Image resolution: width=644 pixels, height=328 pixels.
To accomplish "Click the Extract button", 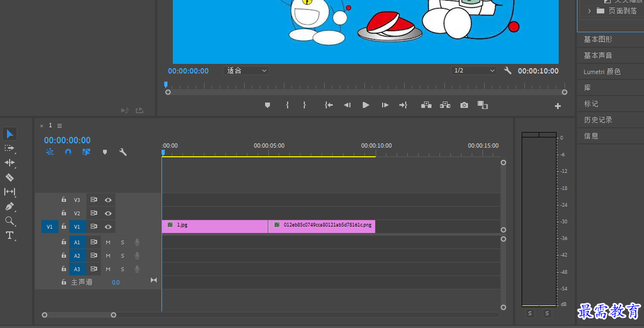I will point(445,105).
